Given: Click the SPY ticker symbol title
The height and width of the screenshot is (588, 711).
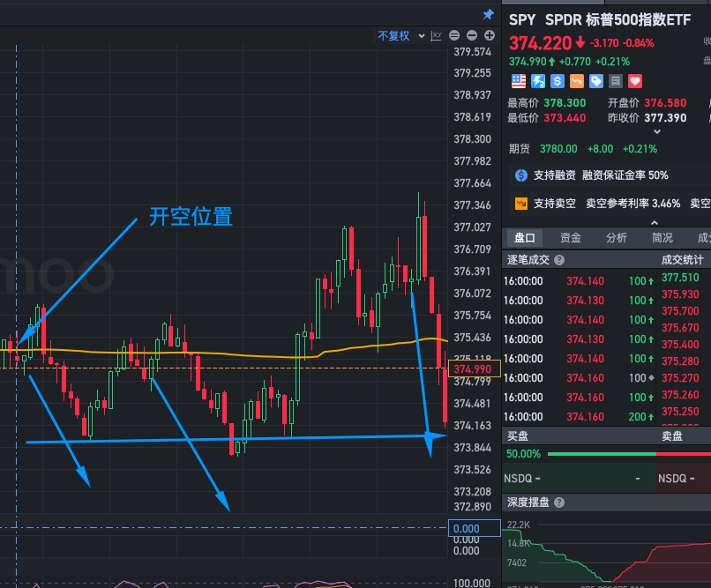Looking at the screenshot, I should [x=522, y=20].
